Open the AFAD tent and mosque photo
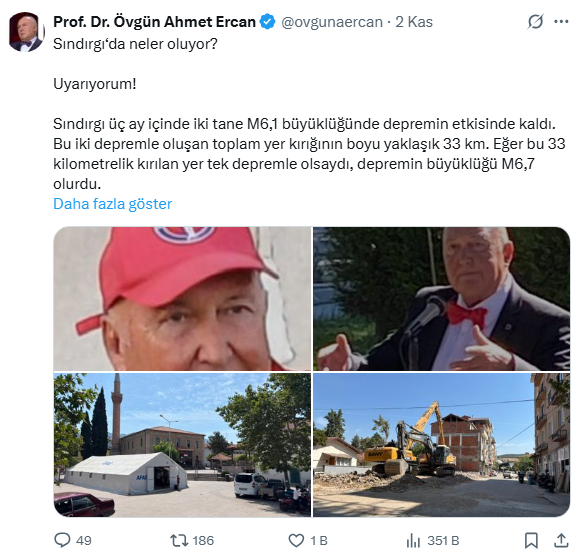This screenshot has height=560, width=584. coord(182,445)
